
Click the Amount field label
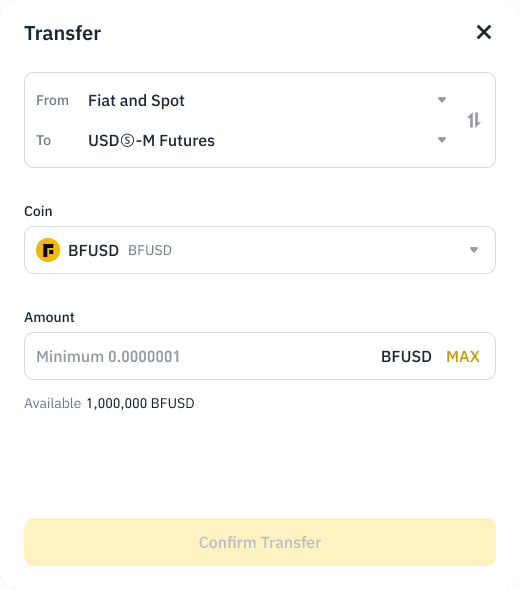point(49,317)
